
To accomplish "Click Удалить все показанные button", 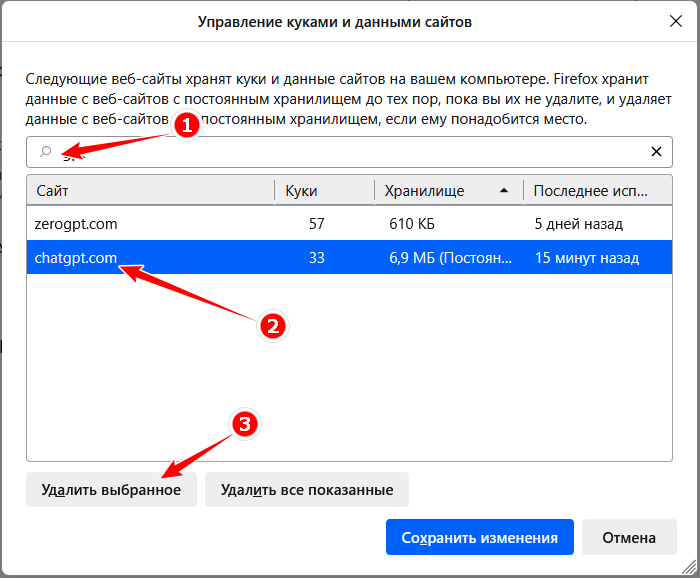I will [307, 490].
